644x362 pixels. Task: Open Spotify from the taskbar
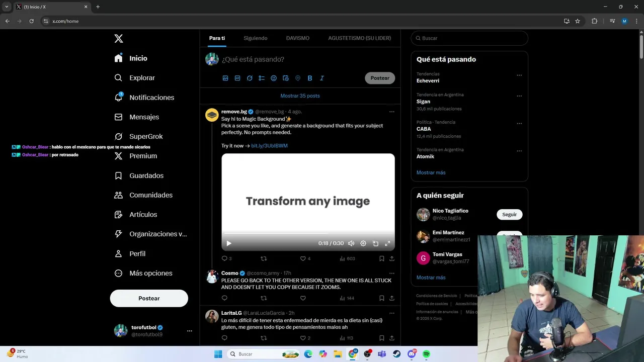tap(426, 354)
